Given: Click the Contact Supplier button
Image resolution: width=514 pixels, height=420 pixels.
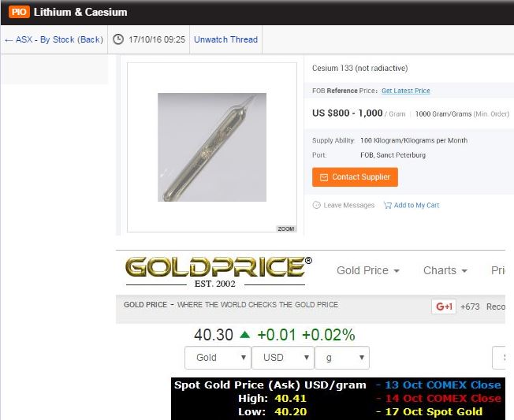Looking at the screenshot, I should [x=355, y=177].
